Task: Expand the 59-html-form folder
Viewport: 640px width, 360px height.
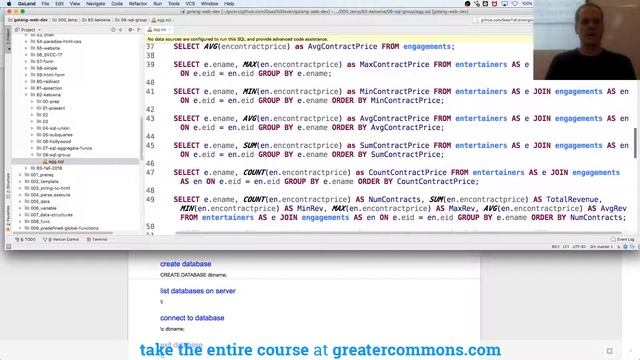Action: click(x=27, y=75)
